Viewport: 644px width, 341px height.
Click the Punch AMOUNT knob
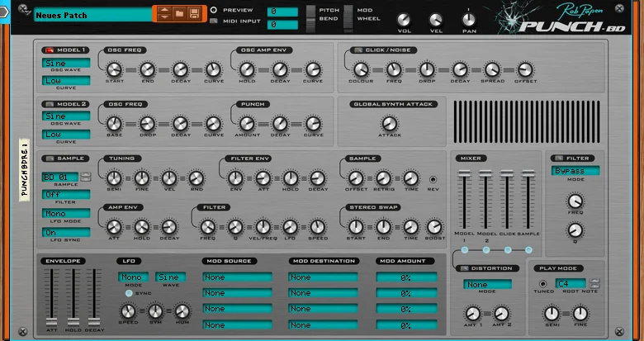247,124
